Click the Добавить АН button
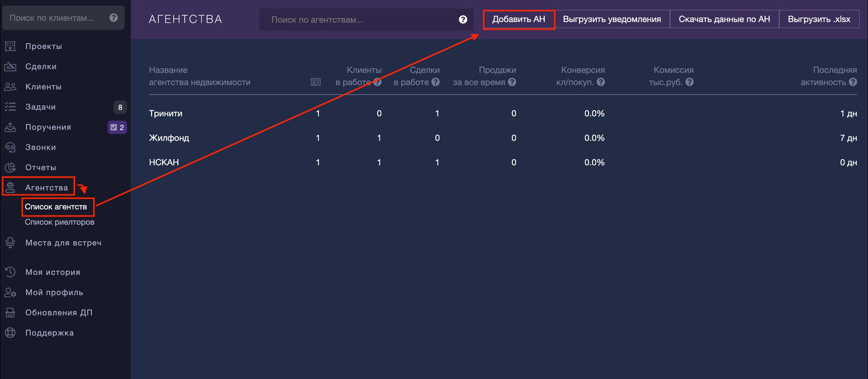The image size is (868, 379). click(x=519, y=19)
